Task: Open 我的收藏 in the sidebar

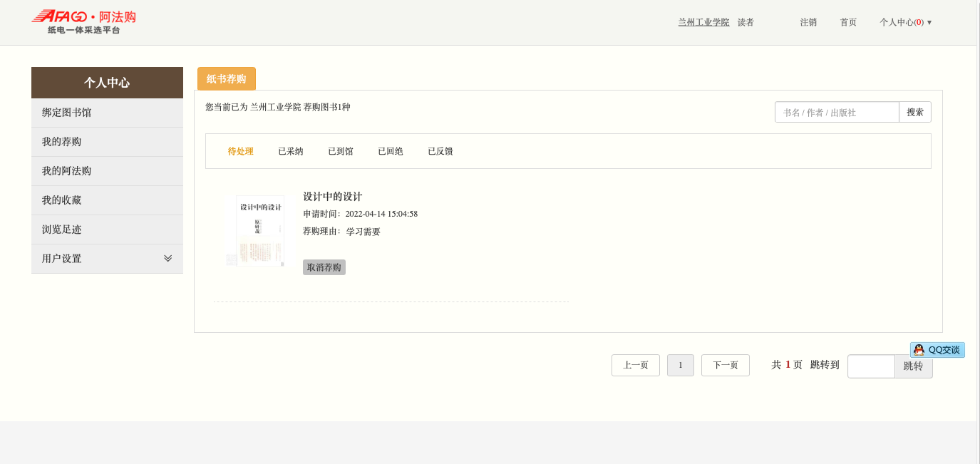Action: pos(107,200)
